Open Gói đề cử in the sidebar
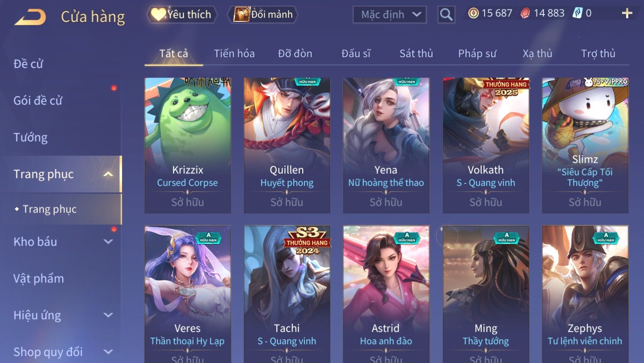The image size is (644, 363). pos(38,101)
